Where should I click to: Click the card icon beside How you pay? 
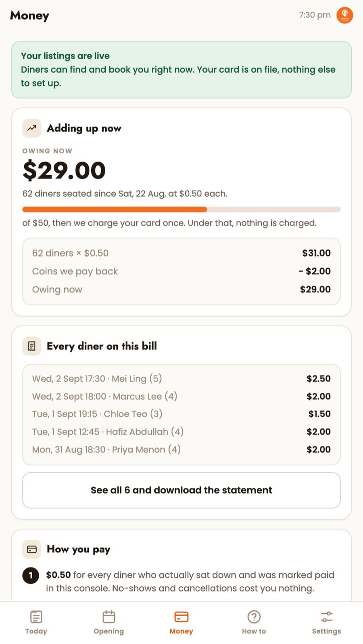point(32,549)
